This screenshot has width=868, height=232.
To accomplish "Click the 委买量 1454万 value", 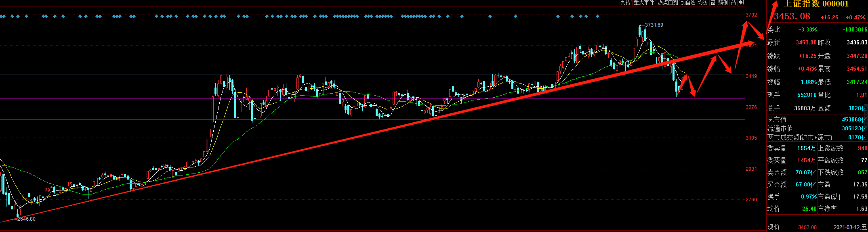I will click(807, 161).
